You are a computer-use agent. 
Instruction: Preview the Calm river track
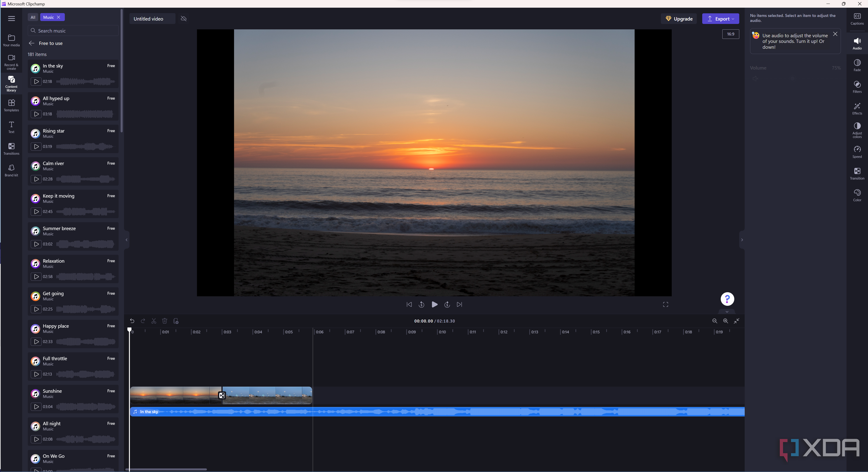click(x=36, y=179)
